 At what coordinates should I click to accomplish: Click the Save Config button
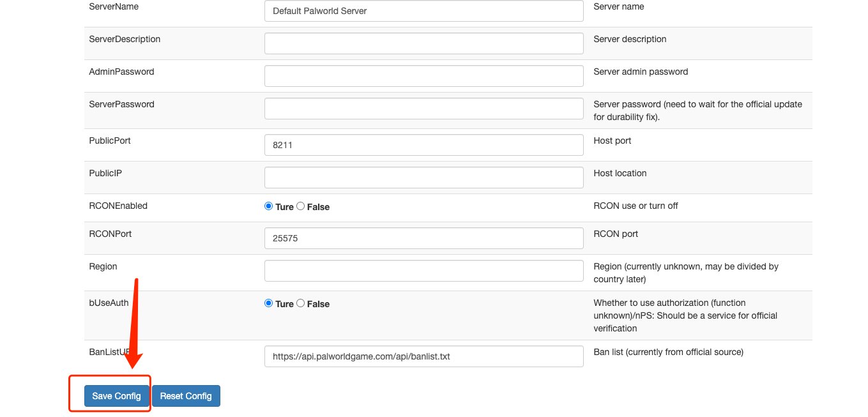pyautogui.click(x=116, y=396)
